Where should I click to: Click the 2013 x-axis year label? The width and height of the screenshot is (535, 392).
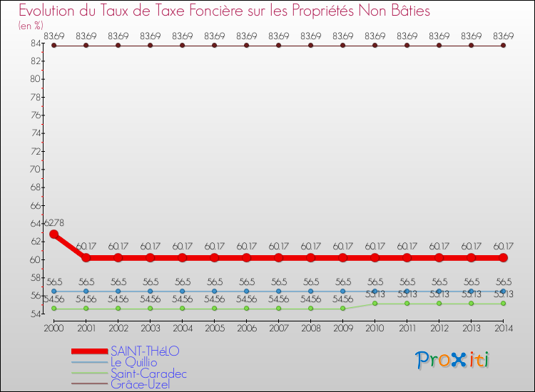[472, 328]
